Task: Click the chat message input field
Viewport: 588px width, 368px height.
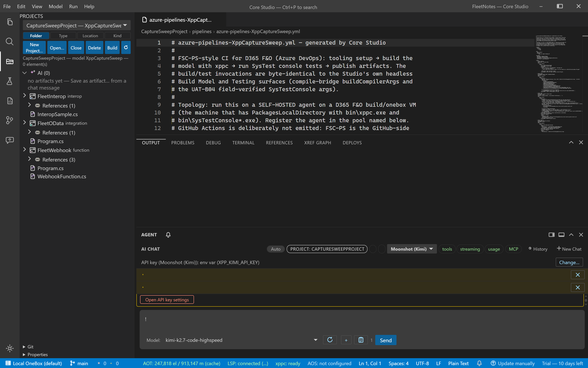Action: pyautogui.click(x=362, y=321)
